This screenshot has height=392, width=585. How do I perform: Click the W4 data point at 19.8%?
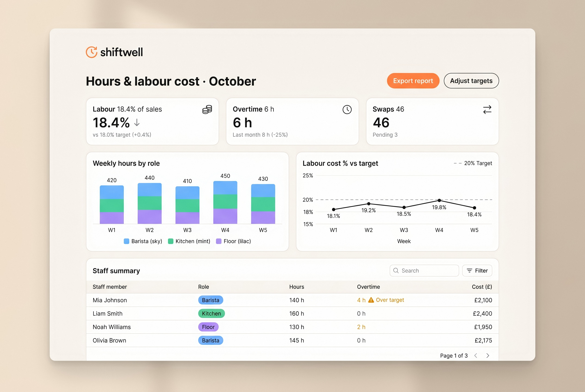tap(439, 200)
